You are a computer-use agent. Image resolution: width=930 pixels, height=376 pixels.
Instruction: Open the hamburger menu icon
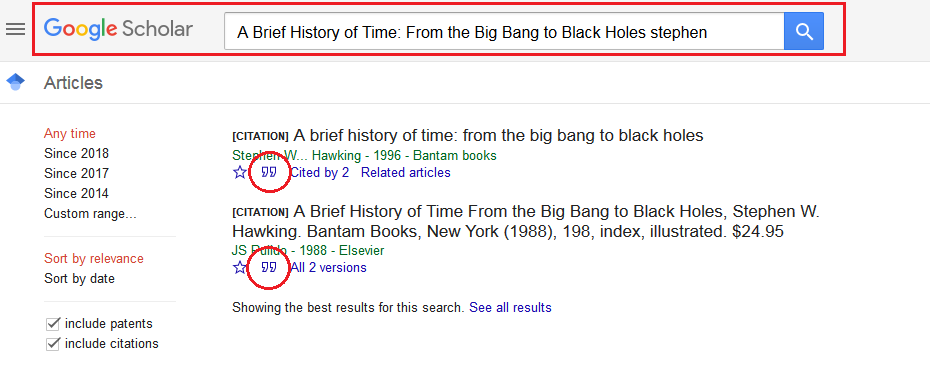click(15, 29)
